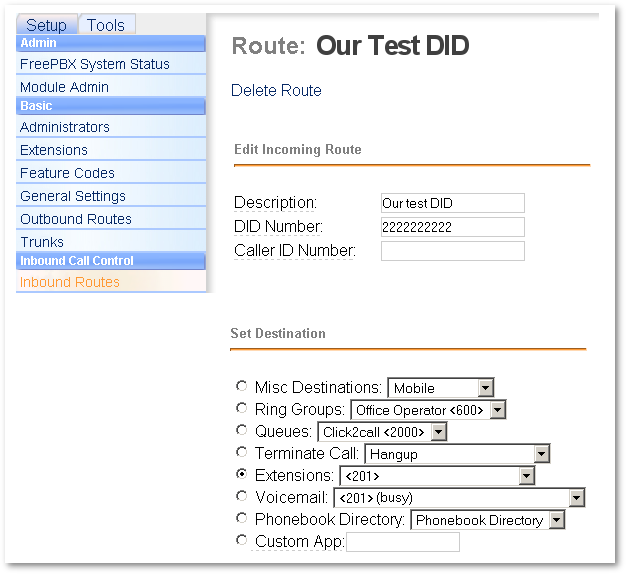Open Inbound Routes in sidebar
626x574 pixels.
(70, 282)
